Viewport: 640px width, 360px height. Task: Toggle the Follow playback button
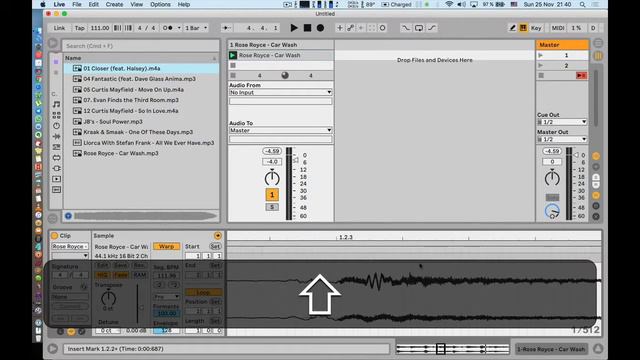click(227, 28)
